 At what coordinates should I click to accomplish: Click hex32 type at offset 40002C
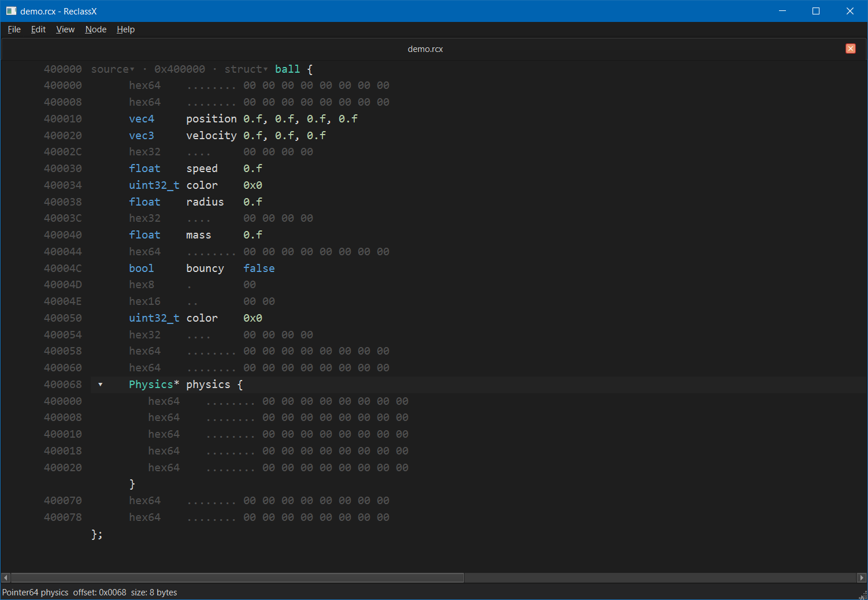pyautogui.click(x=144, y=152)
